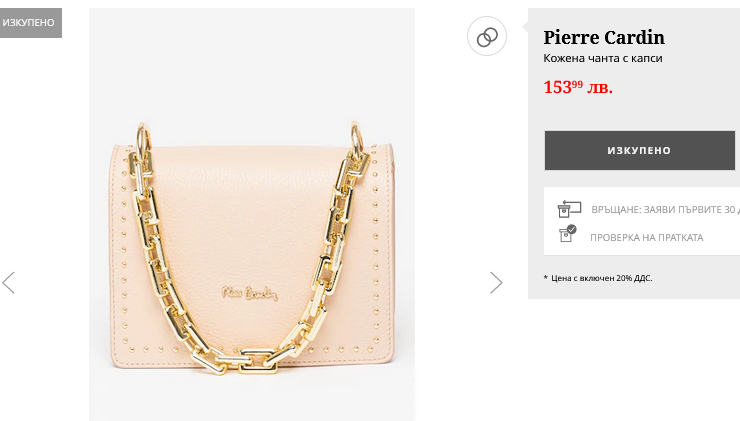
Task: Click the red 153.99 лв. price
Action: [x=578, y=87]
